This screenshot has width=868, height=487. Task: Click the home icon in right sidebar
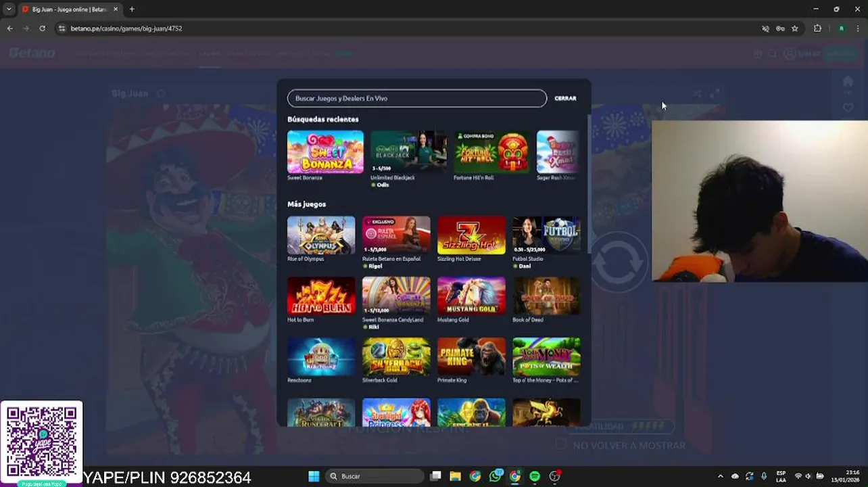[x=848, y=81]
